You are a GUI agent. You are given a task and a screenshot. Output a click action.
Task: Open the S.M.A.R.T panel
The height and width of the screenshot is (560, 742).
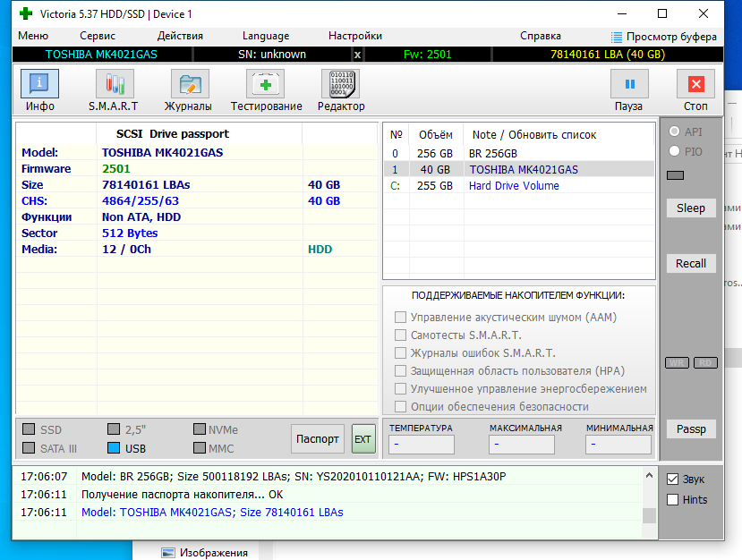tap(115, 84)
